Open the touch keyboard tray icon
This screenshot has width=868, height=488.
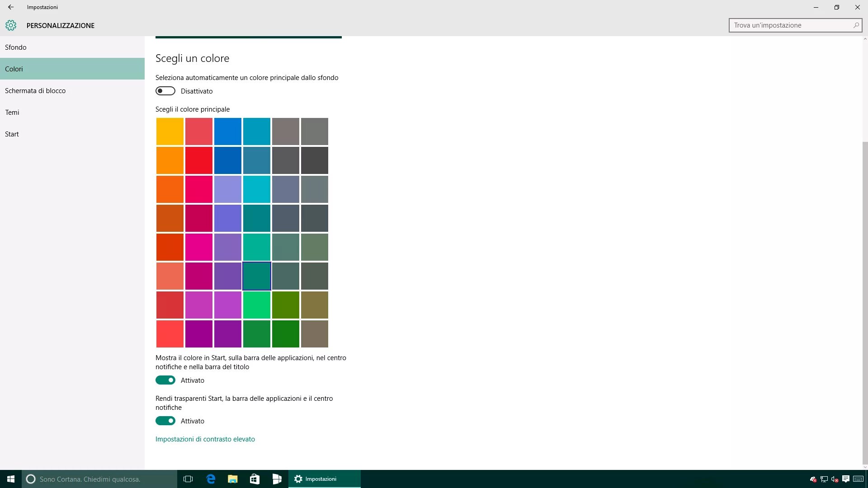pos(858,479)
